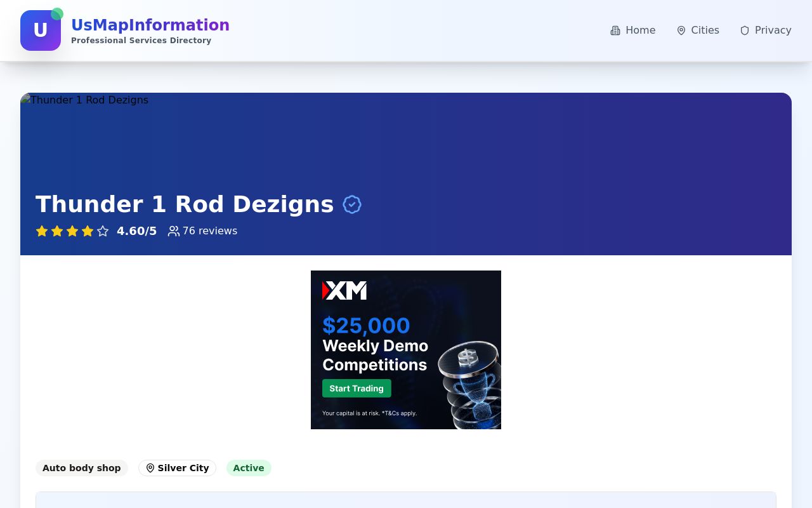The image size is (812, 508).
Task: Click the building icon beside Home
Action: click(x=615, y=30)
